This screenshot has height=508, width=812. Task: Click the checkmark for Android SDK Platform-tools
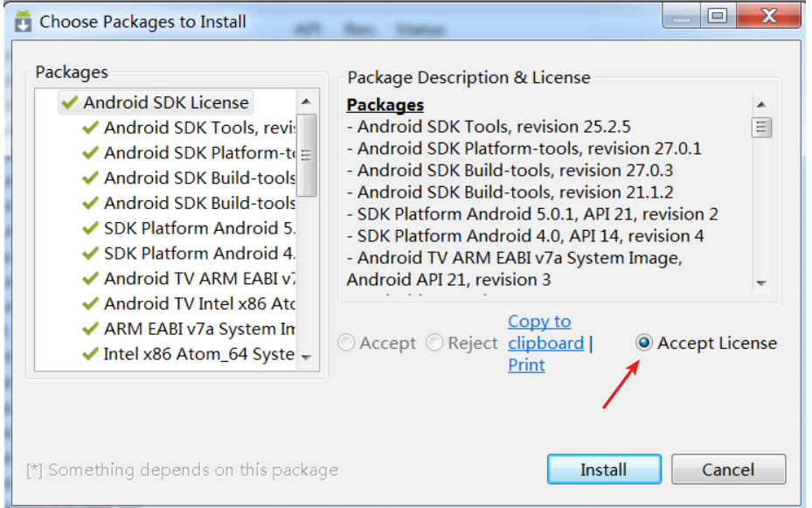coord(91,153)
